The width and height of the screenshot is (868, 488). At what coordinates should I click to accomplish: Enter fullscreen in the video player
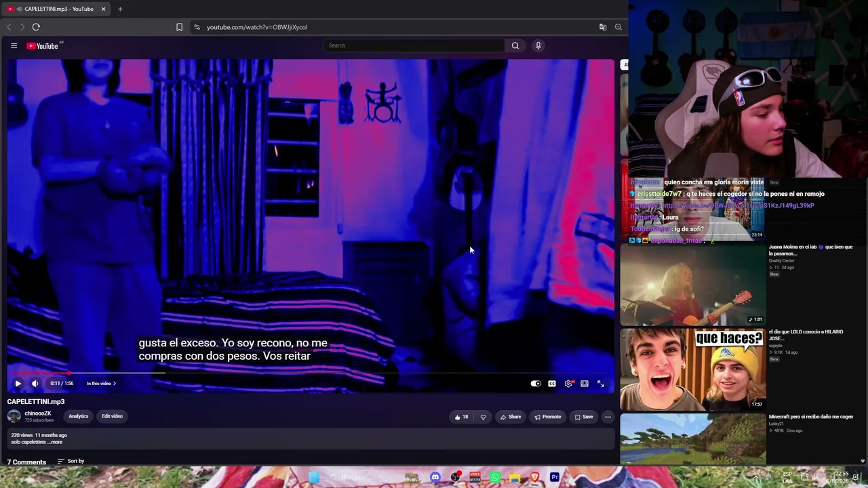601,384
